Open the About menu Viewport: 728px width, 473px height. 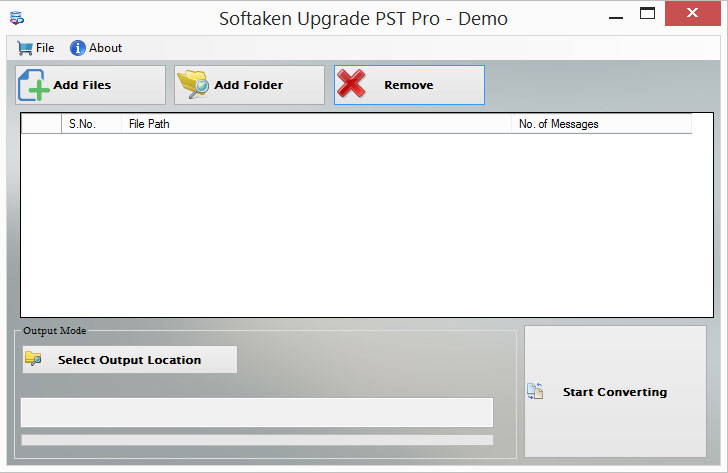pyautogui.click(x=96, y=48)
